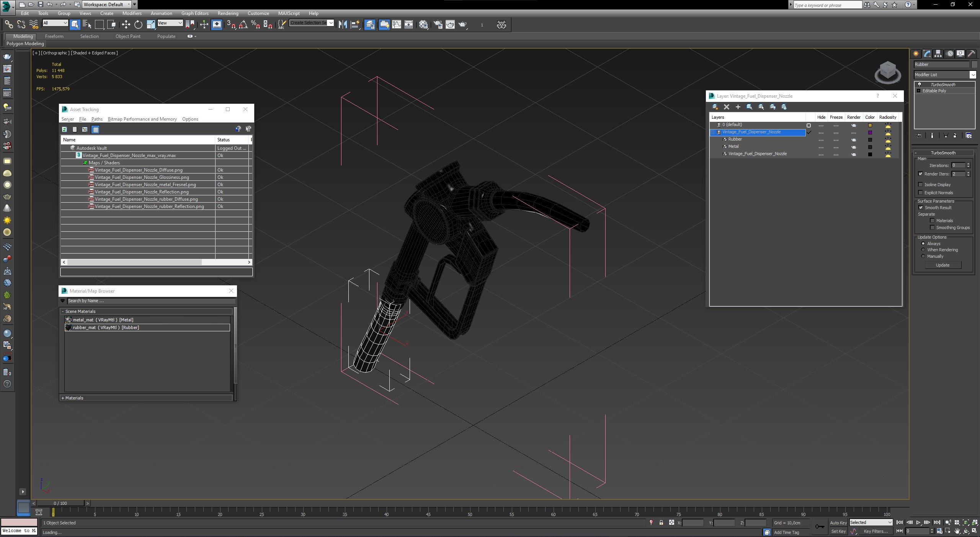
Task: Click Create New Layer plus icon
Action: click(738, 107)
